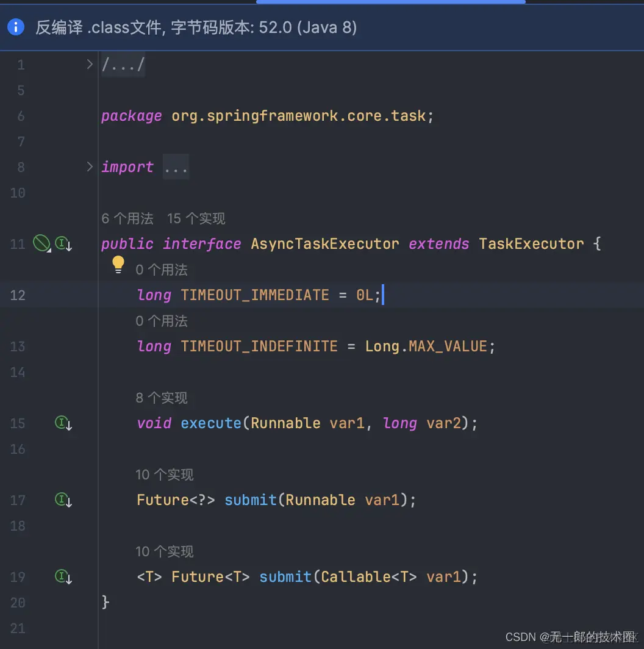Image resolution: width=644 pixels, height=649 pixels.
Task: Click the active editor tab blue underline
Action: click(391, 2)
